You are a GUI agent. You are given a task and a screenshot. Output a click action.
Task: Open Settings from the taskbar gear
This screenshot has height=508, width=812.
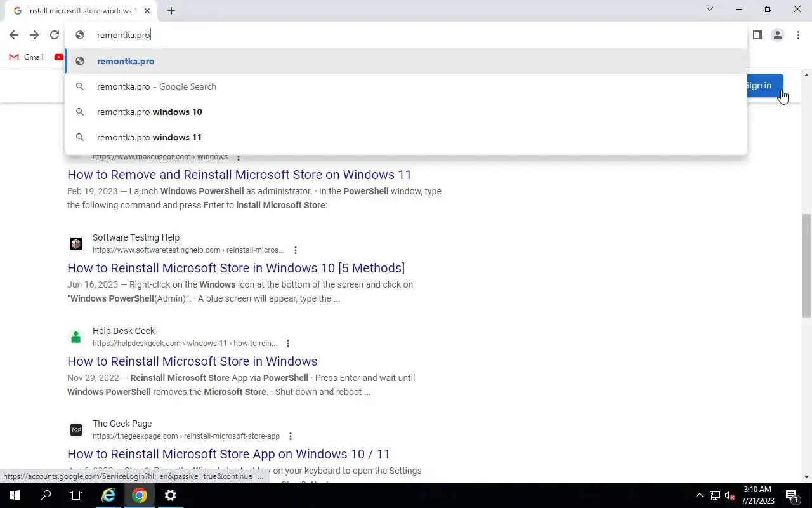pos(170,495)
